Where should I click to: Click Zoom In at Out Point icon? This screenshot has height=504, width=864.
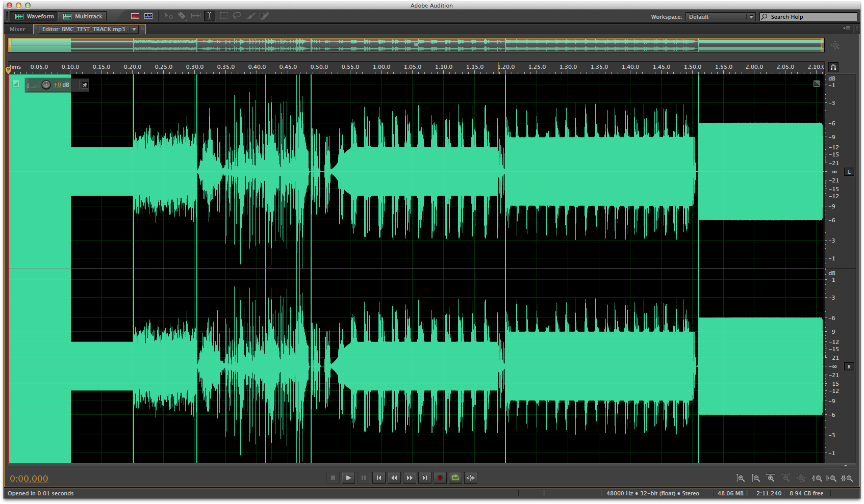pos(832,479)
